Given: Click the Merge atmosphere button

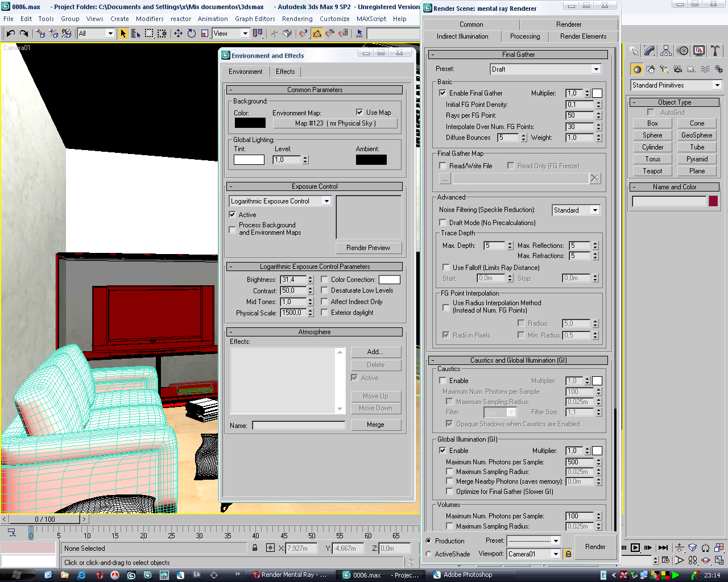Looking at the screenshot, I should click(375, 425).
